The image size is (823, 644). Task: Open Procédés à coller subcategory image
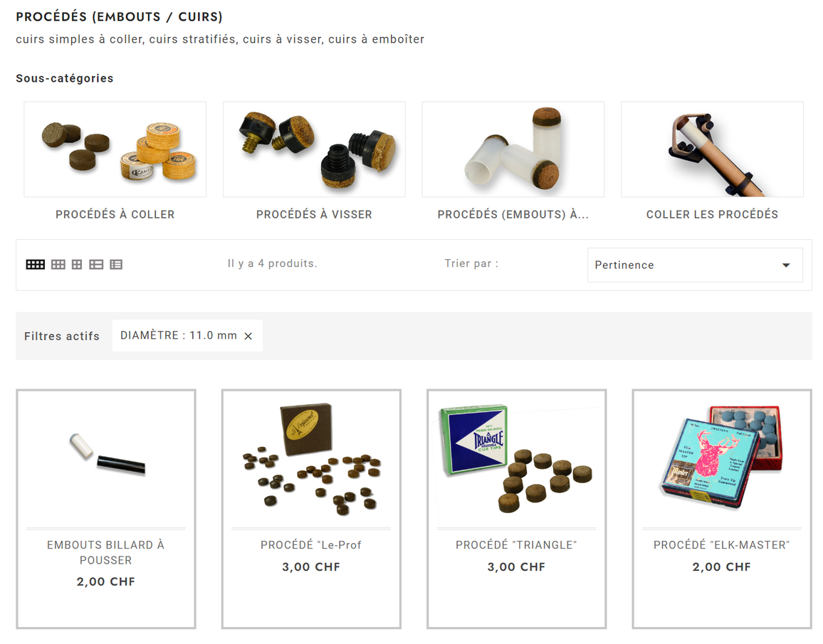point(115,149)
